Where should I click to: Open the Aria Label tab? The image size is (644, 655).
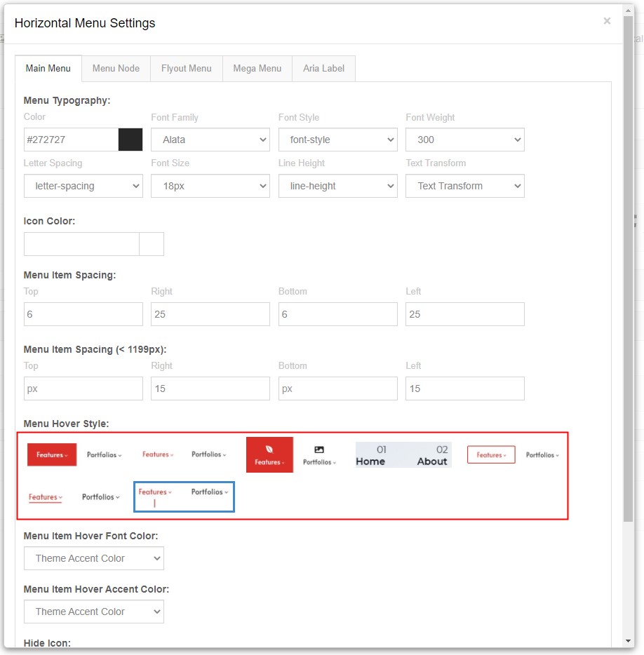(323, 69)
